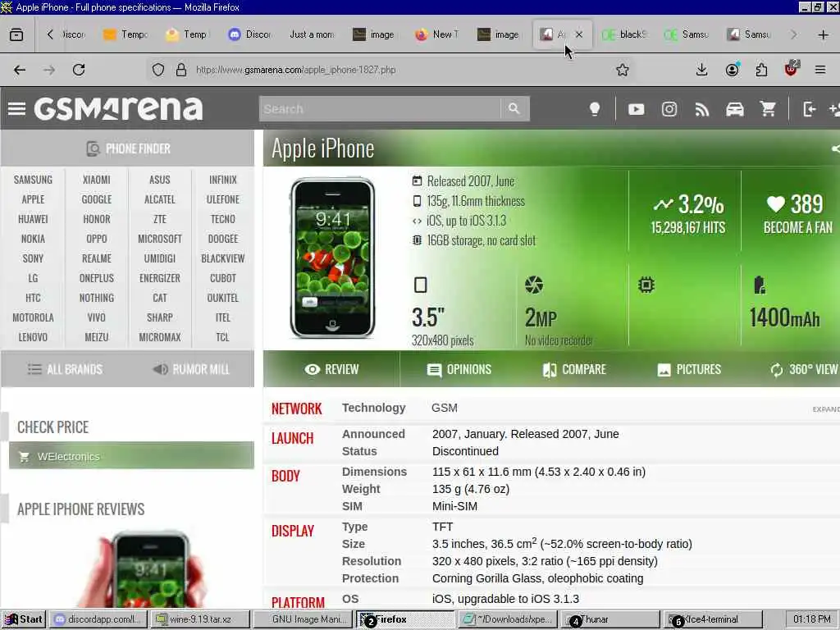Image resolution: width=840 pixels, height=630 pixels.
Task: Open the Blackview brand link
Action: point(223,258)
